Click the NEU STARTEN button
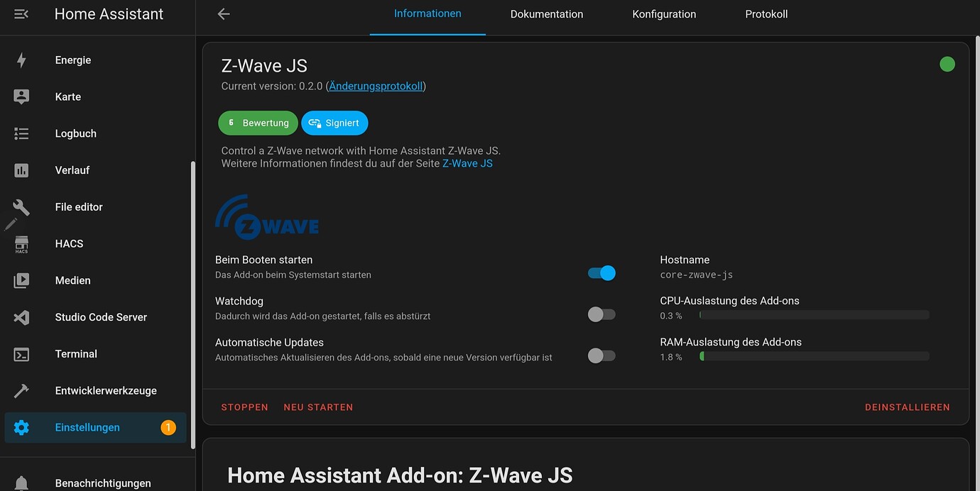The width and height of the screenshot is (980, 491). coord(318,407)
